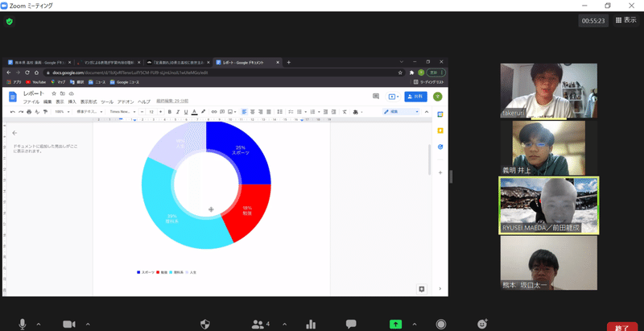Mute the microphone in Zoom toolbar
This screenshot has width=644, height=331.
(23, 324)
